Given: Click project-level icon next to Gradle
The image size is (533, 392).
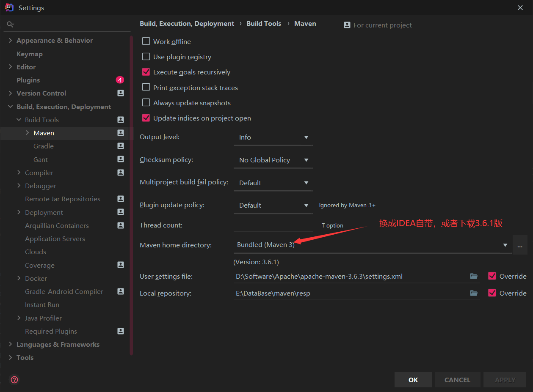Looking at the screenshot, I should coord(121,146).
